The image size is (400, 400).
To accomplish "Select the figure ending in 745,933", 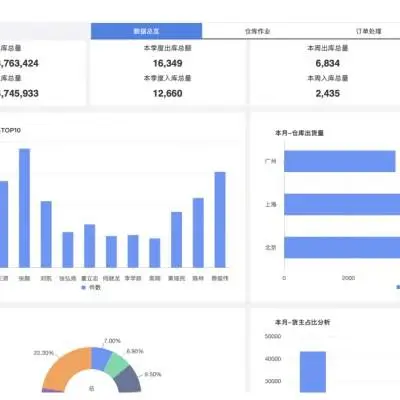I will pos(19,93).
